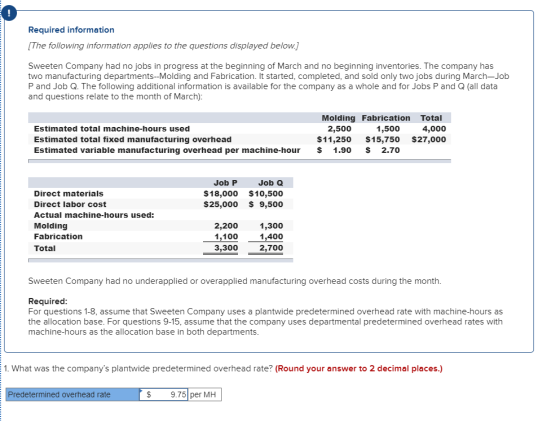Screen dimensions: 560x421
Task: Click the 4,000 total estimated machine-hours value
Action: (x=434, y=129)
